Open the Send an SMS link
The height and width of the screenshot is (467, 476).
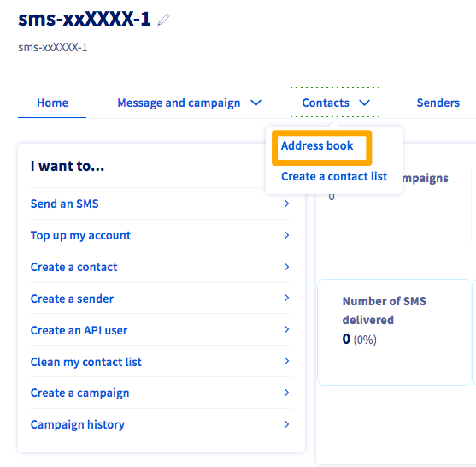point(65,204)
